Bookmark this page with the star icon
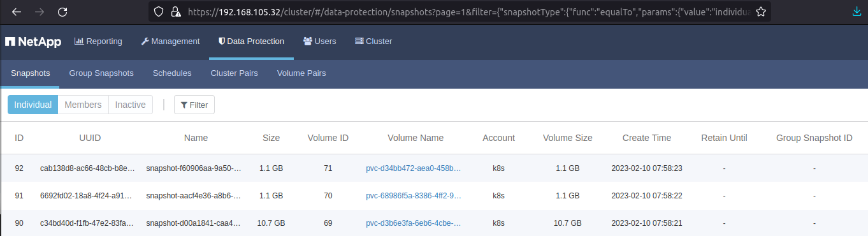 point(760,11)
